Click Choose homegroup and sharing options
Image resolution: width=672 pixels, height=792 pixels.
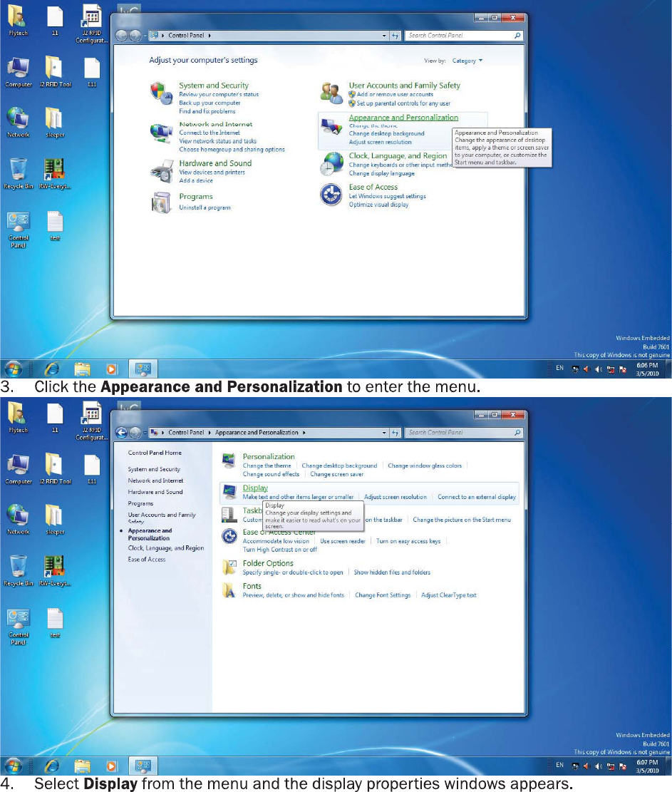coord(232,150)
